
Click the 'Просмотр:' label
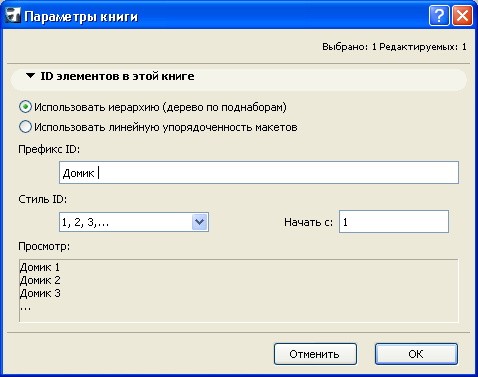tap(44, 247)
